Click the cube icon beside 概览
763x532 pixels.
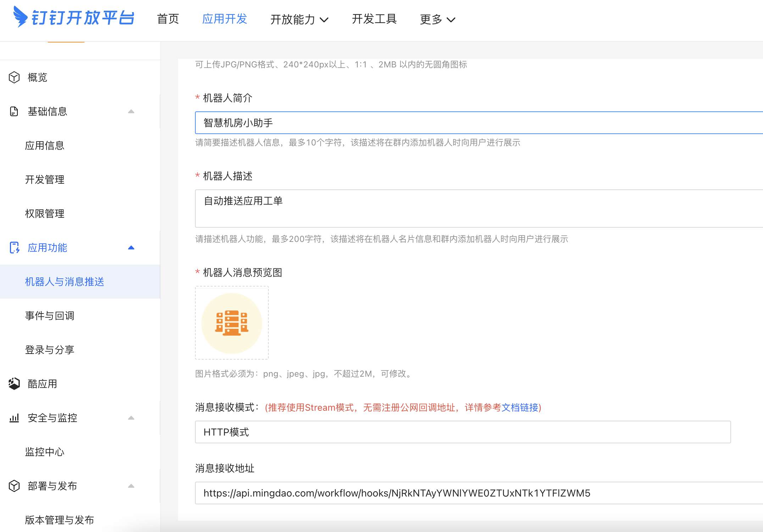(x=14, y=77)
